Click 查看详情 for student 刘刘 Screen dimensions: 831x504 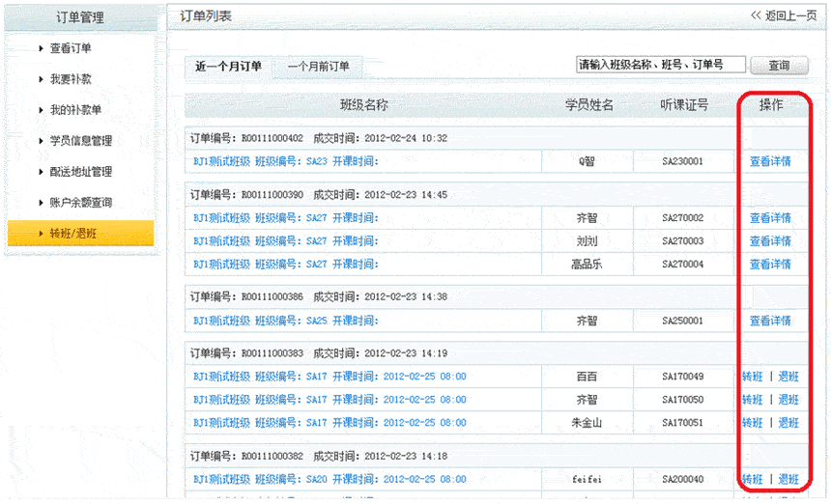tap(770, 241)
